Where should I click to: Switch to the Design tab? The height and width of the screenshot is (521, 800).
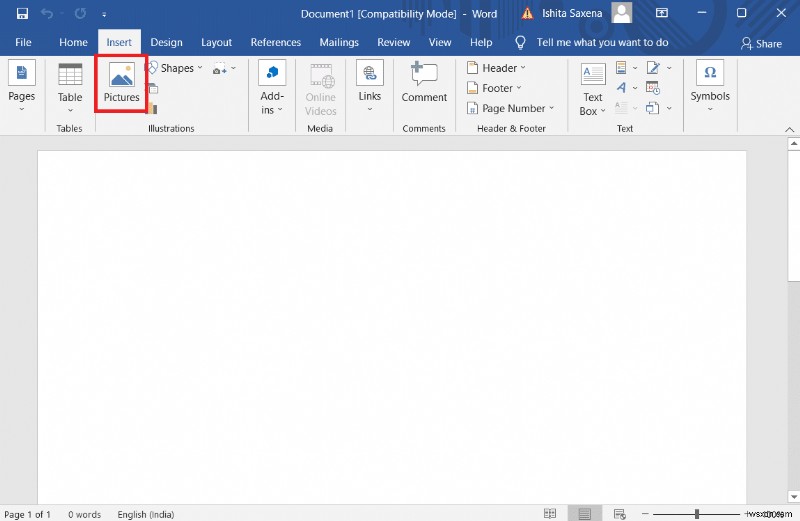click(166, 42)
